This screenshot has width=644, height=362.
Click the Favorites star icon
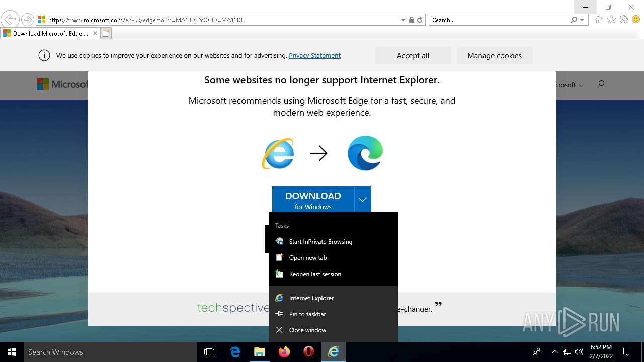tap(611, 20)
